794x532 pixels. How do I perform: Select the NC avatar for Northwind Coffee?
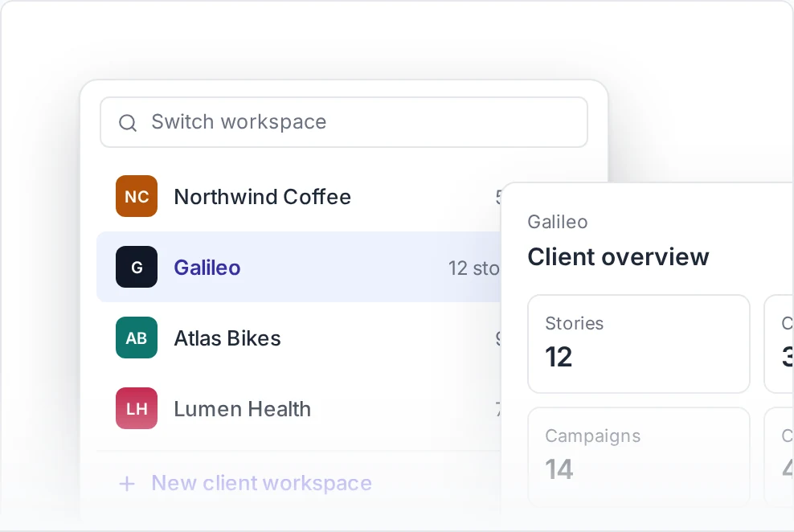(137, 196)
